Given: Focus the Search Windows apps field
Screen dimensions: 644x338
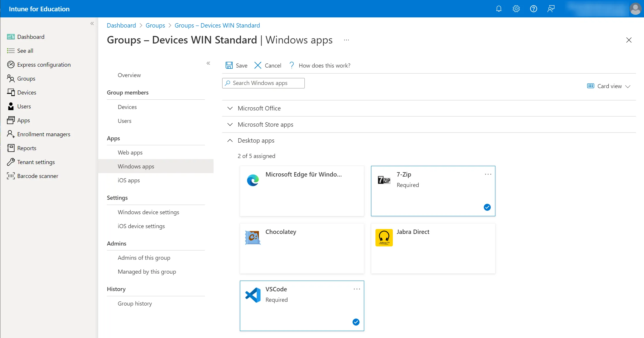Looking at the screenshot, I should point(263,83).
